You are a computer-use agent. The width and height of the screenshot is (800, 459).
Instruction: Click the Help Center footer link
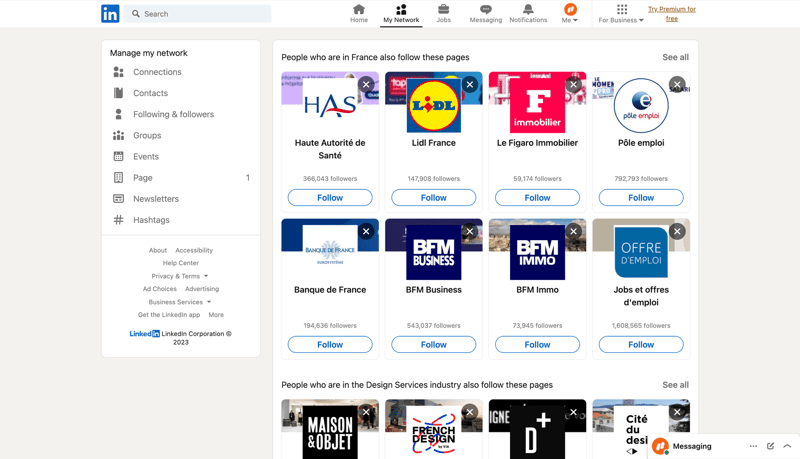181,263
